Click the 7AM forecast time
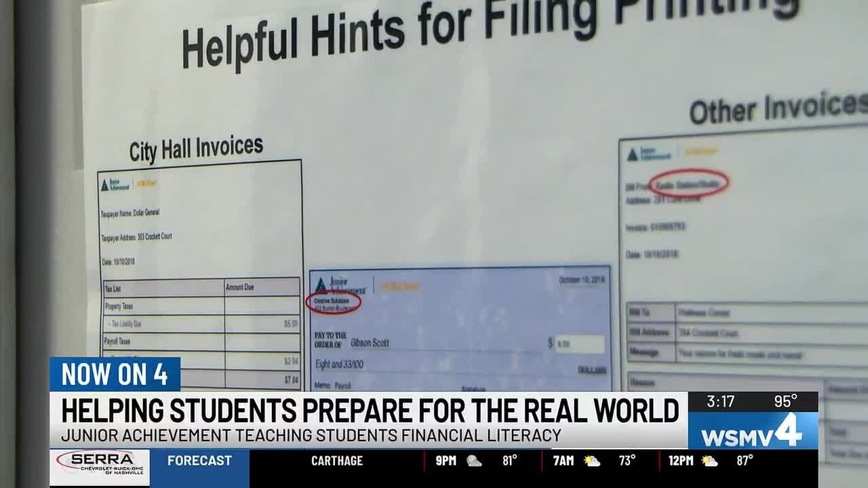 [564, 461]
